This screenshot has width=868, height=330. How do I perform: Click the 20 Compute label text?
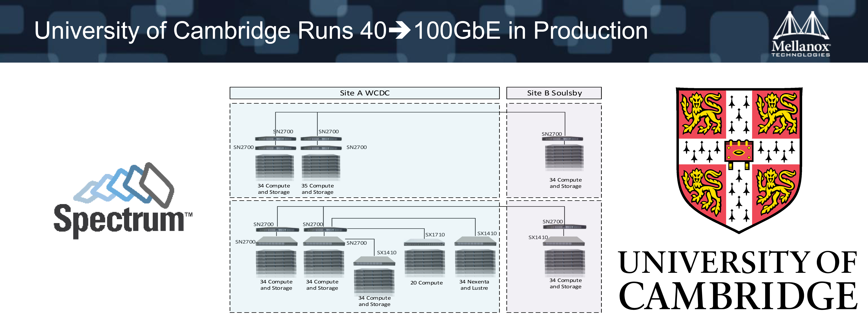pyautogui.click(x=426, y=283)
